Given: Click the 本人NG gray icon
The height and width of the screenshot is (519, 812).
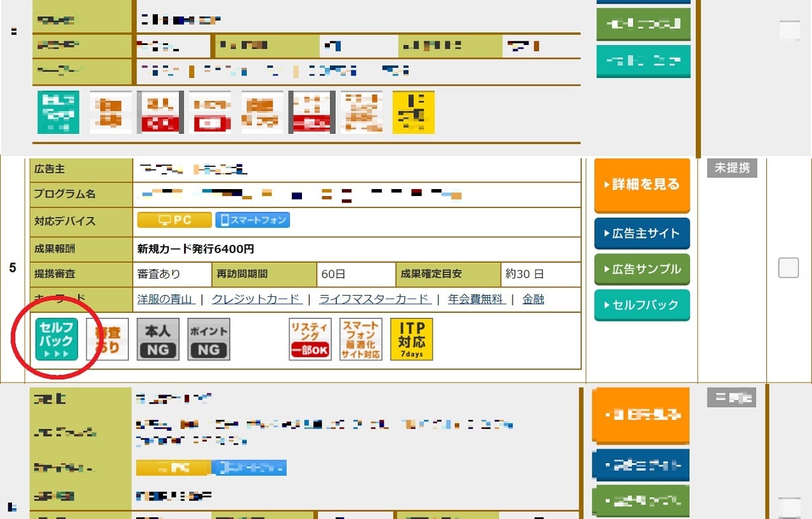Looking at the screenshot, I should (x=158, y=339).
